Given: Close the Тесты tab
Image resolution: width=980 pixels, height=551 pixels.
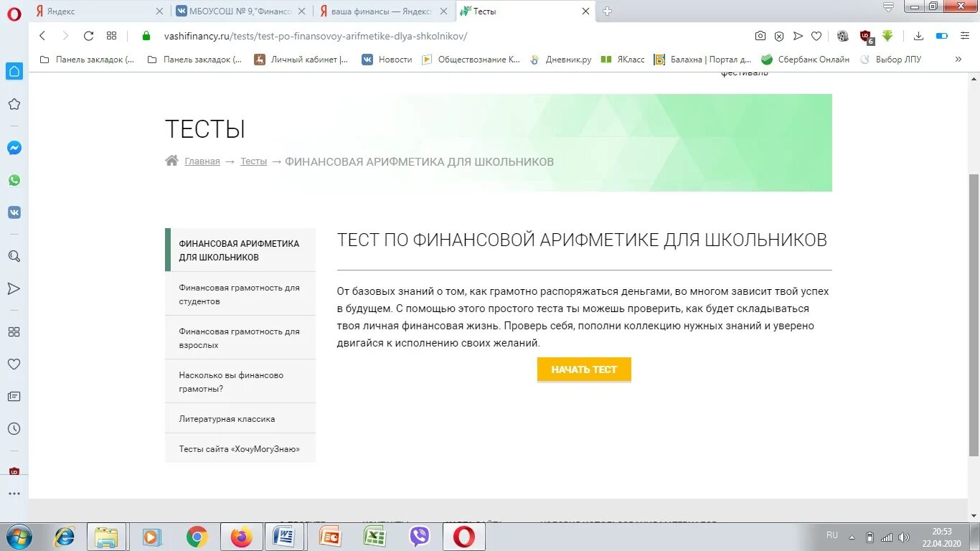Looking at the screenshot, I should coord(585,11).
